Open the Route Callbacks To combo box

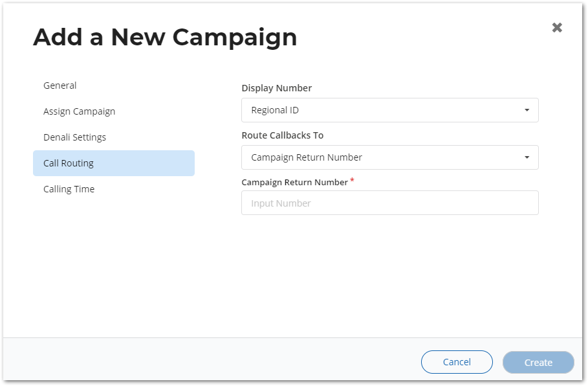(x=390, y=157)
